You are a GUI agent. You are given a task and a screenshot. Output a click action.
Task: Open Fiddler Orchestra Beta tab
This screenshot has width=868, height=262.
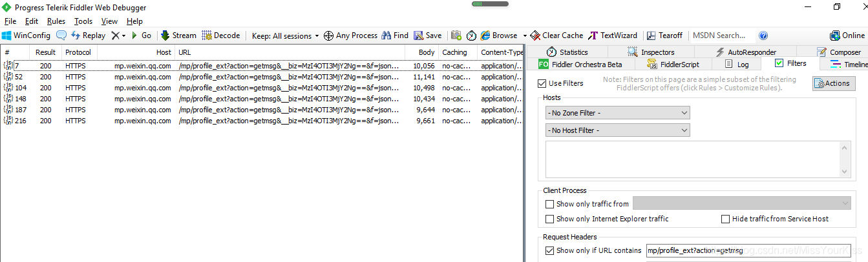point(580,64)
